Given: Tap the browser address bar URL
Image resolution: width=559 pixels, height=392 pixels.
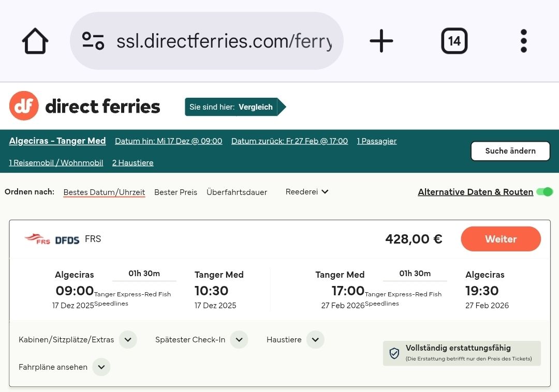Looking at the screenshot, I should [x=224, y=41].
